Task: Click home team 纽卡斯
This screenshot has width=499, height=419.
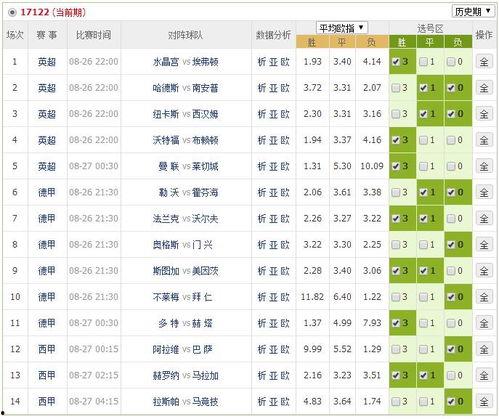Action: (166, 114)
